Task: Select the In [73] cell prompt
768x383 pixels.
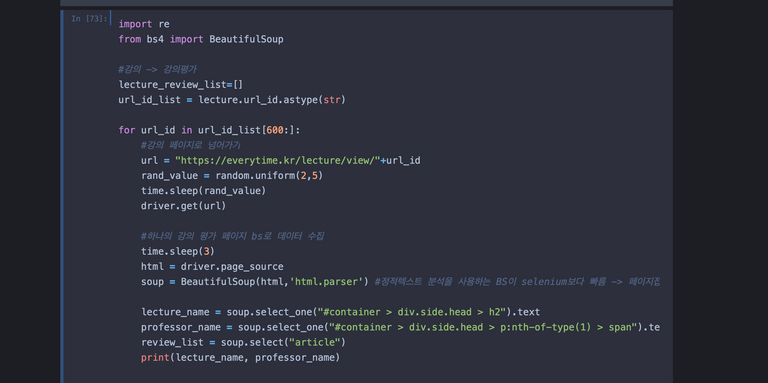Action: (x=89, y=19)
